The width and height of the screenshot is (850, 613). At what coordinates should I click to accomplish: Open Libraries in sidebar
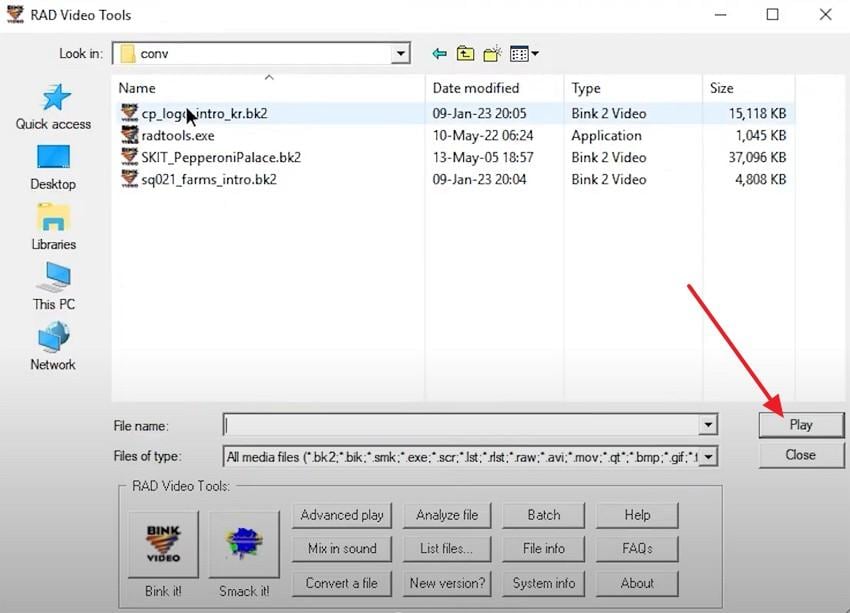(53, 227)
